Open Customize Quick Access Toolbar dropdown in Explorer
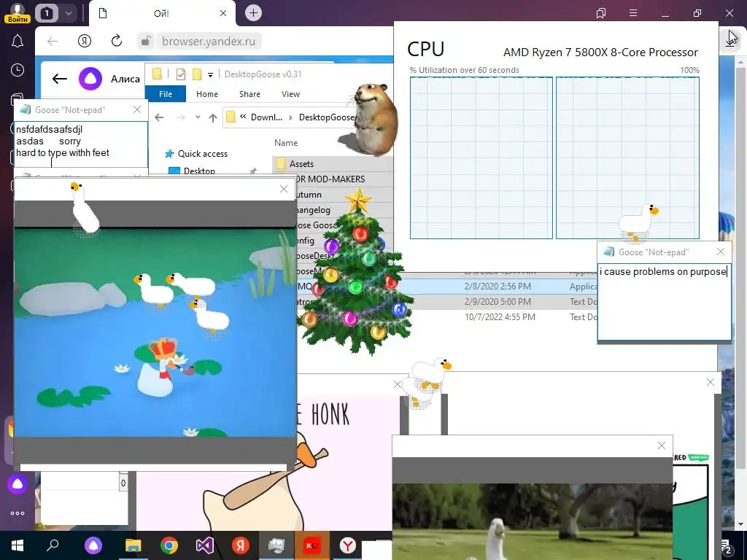The height and width of the screenshot is (560, 747). pos(210,75)
